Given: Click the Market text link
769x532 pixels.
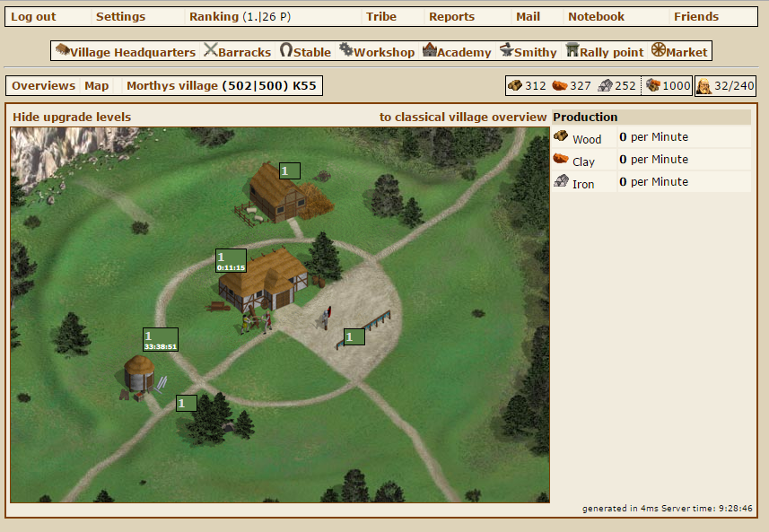Looking at the screenshot, I should [686, 52].
